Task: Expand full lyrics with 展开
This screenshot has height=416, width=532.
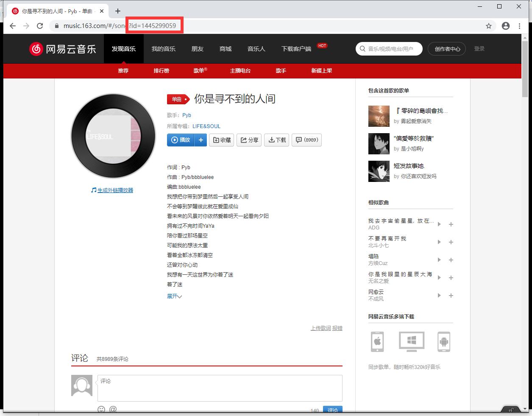Action: 174,296
